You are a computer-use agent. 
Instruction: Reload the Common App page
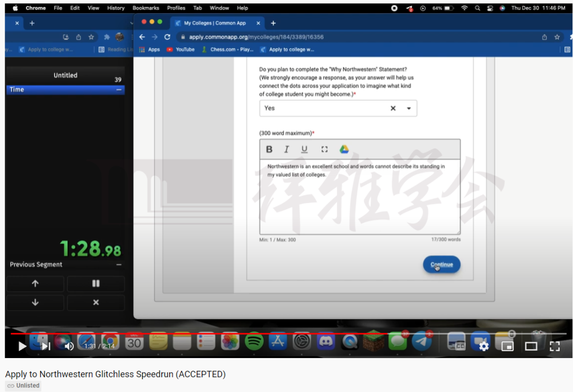[x=167, y=37]
